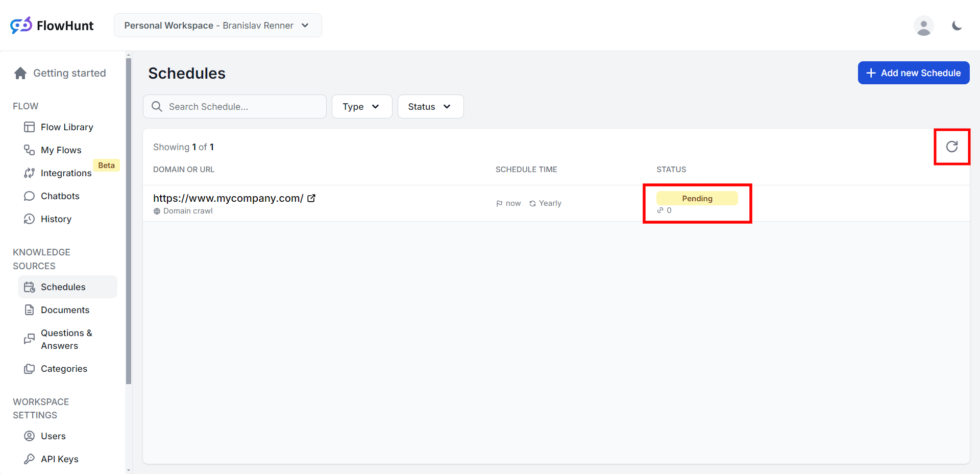The image size is (980, 474).
Task: Click the refresh schedules icon
Action: click(x=951, y=147)
